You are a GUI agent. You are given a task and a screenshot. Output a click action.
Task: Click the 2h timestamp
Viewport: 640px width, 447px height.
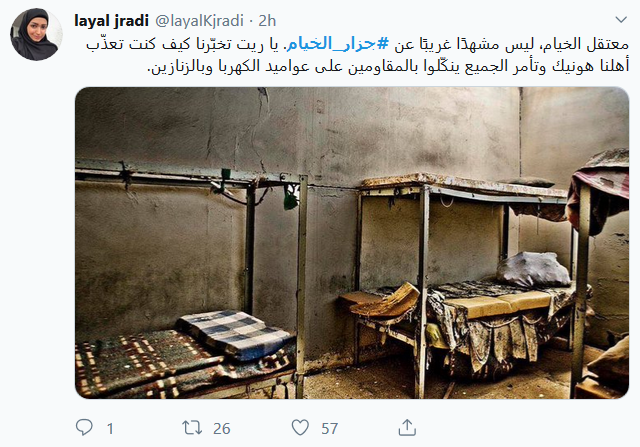coord(267,20)
